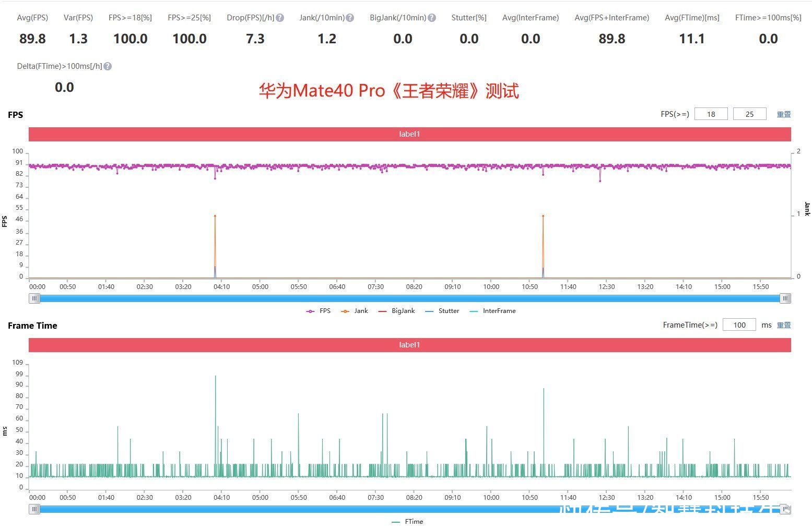Edit the FPS threshold field showing 25
The width and height of the screenshot is (812, 529).
coord(749,114)
